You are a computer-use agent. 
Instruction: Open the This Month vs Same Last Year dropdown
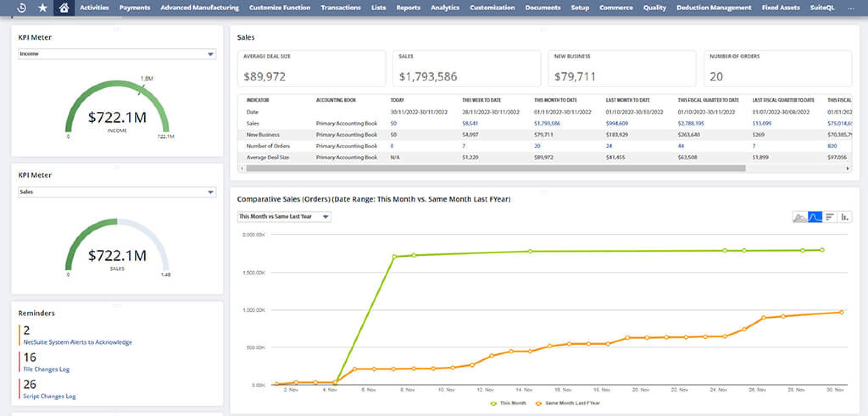point(284,217)
